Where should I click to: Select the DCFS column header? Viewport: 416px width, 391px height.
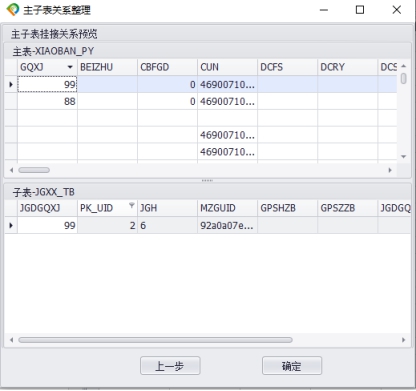[x=287, y=67]
